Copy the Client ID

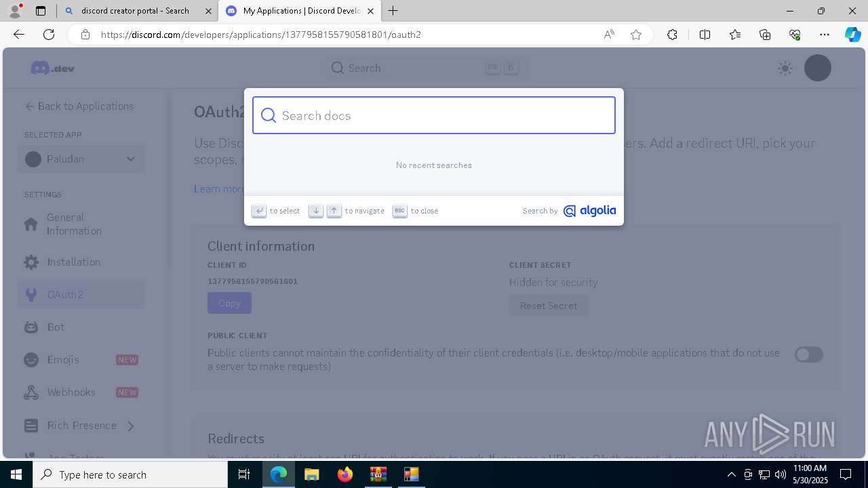tap(229, 303)
